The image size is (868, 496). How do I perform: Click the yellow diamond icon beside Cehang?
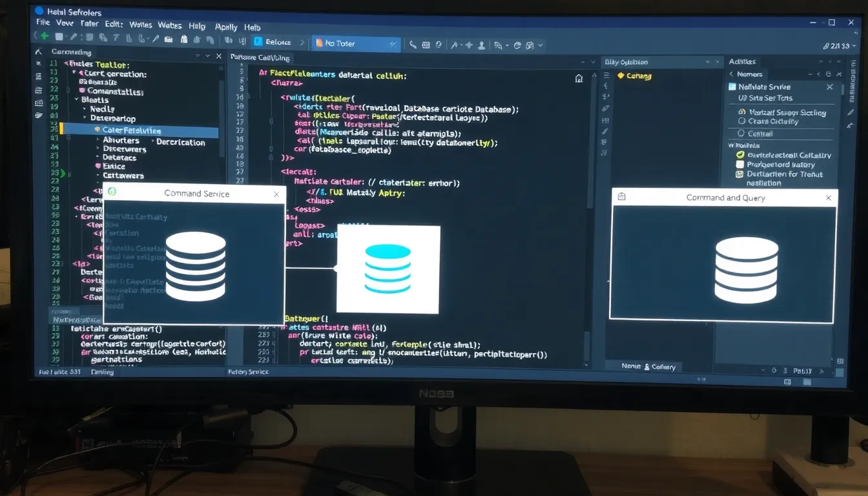[621, 76]
